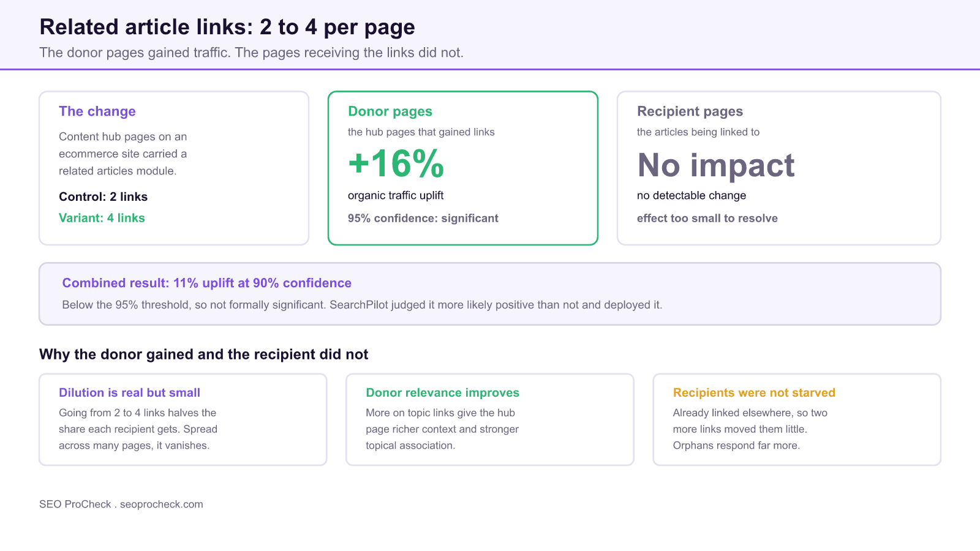
Task: Click the 'Going from 2 to 4 links halves' paragraph
Action: (x=138, y=429)
